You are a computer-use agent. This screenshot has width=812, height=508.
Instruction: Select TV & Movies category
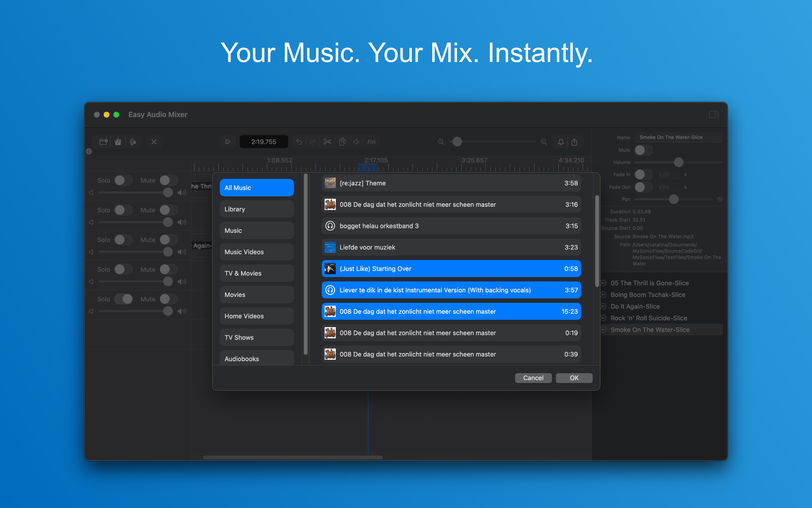tap(257, 273)
